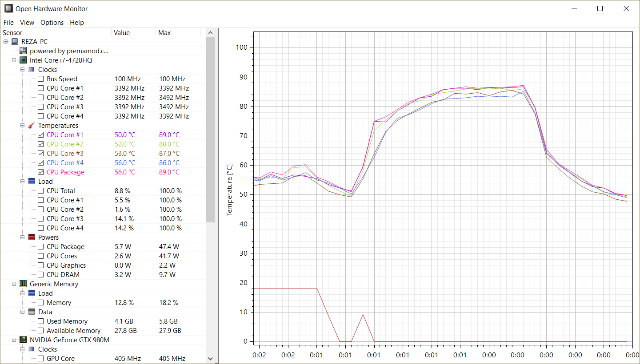Click the 89.0 °C CPU Package max value
The height and width of the screenshot is (364, 640).
click(x=169, y=172)
